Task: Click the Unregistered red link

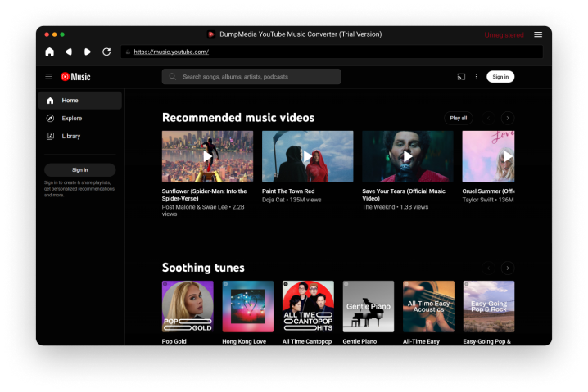Action: [x=504, y=35]
